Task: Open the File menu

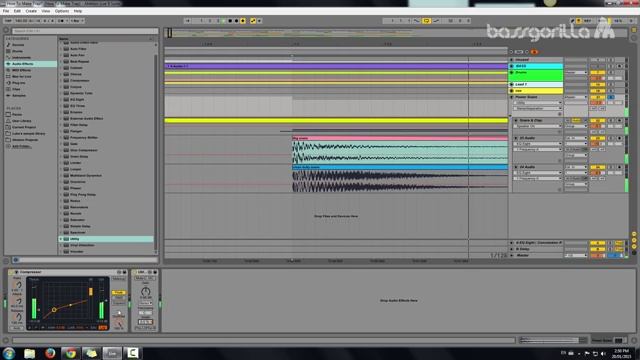Action: (x=6, y=11)
